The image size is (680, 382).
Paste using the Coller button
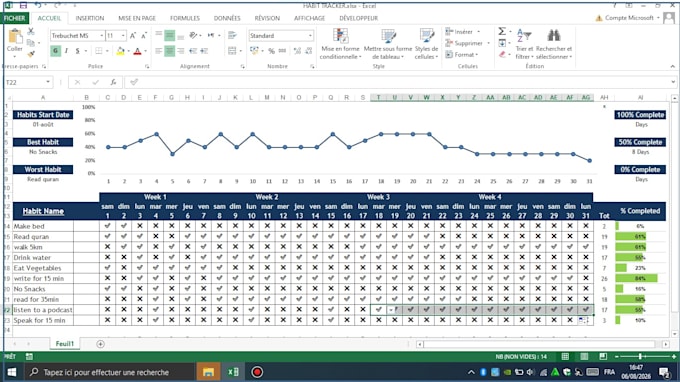pyautogui.click(x=15, y=42)
